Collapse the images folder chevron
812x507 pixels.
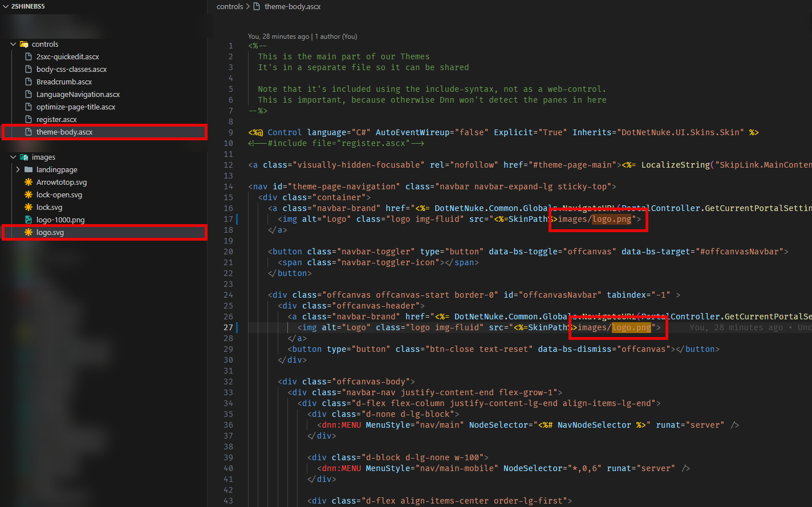click(x=13, y=157)
